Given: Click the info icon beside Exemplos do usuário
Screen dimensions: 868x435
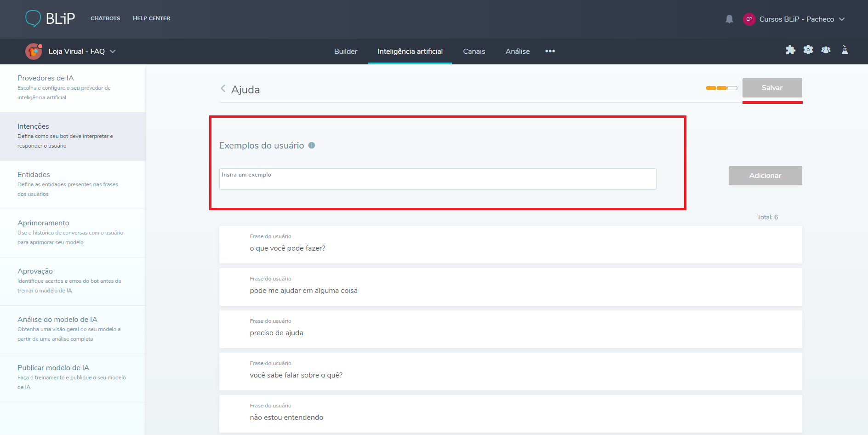Looking at the screenshot, I should (x=312, y=145).
